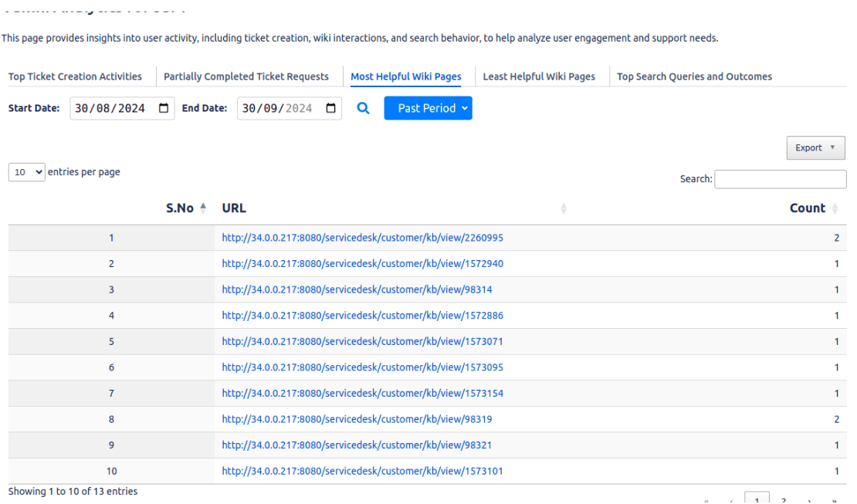Image resolution: width=857 pixels, height=504 pixels.
Task: Open the entries per page selector
Action: (x=26, y=171)
